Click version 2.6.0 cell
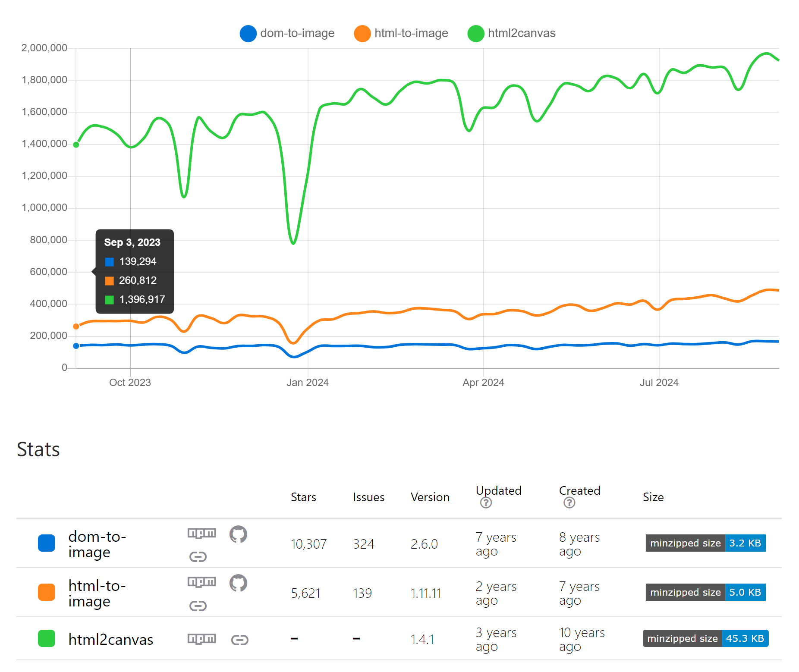The height and width of the screenshot is (672, 799). 424,544
